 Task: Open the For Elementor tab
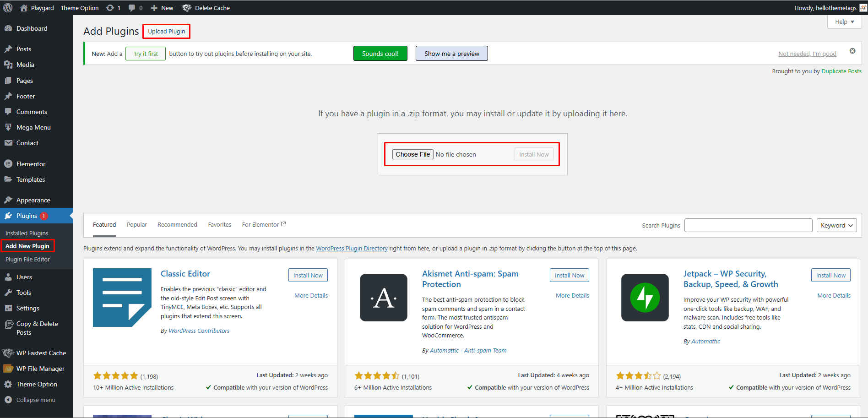264,224
